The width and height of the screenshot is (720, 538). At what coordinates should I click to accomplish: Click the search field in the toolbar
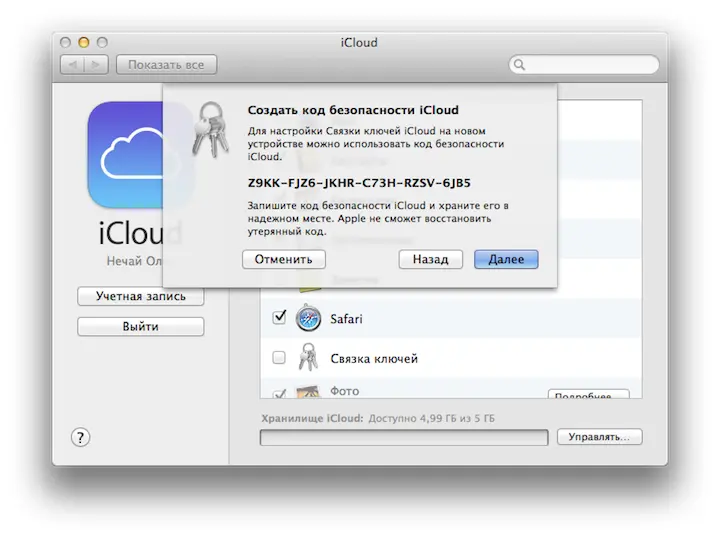584,64
